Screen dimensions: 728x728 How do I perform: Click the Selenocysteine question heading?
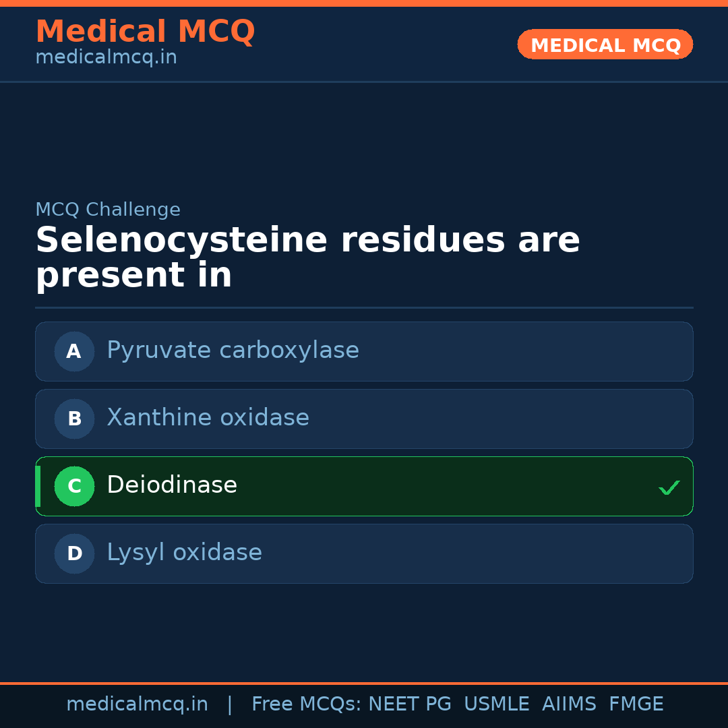pos(307,257)
